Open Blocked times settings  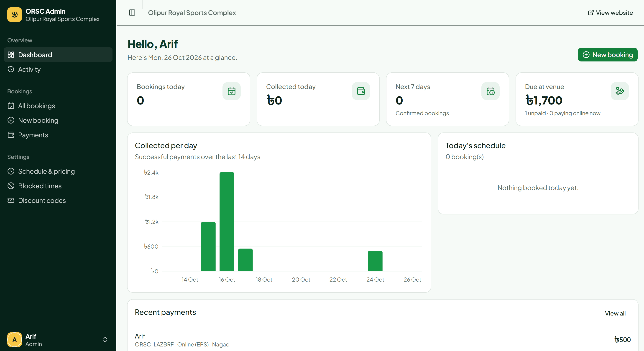tap(58, 186)
